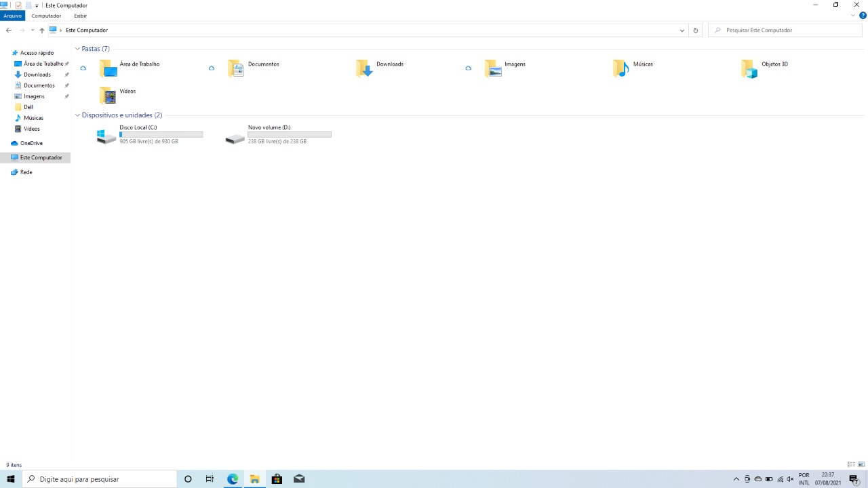Open the Microsoft Store from the taskbar
The height and width of the screenshot is (488, 868).
(277, 479)
